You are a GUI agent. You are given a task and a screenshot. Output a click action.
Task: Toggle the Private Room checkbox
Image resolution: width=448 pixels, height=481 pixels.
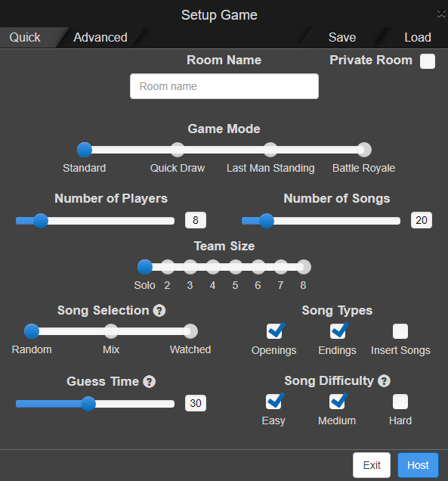click(x=428, y=61)
